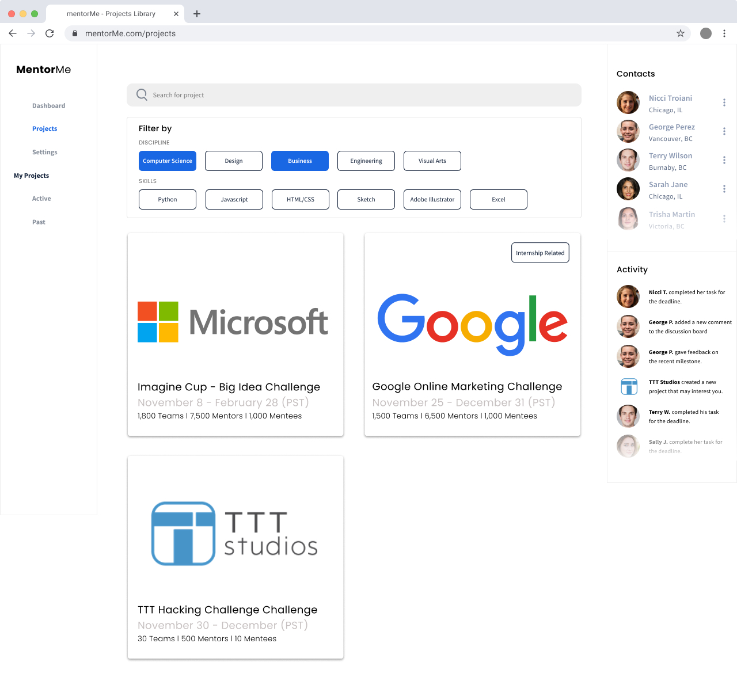Open Terry Wilson contact name
This screenshot has height=700, width=737.
point(670,156)
